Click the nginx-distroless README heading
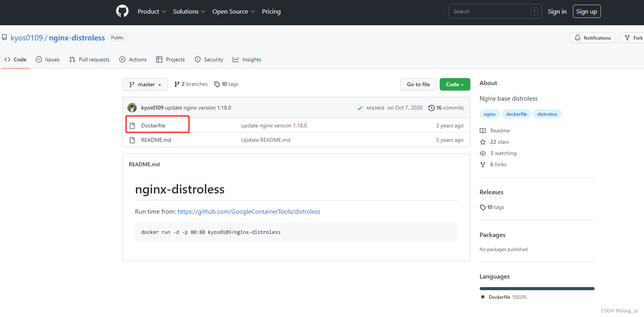This screenshot has height=317, width=644. (x=180, y=189)
